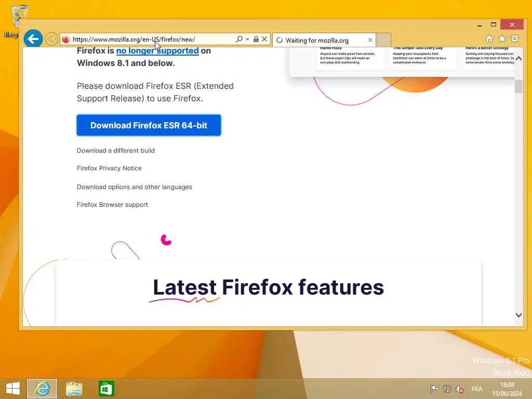Click the security lock icon
Viewport: 532px width, 399px height.
click(x=256, y=39)
